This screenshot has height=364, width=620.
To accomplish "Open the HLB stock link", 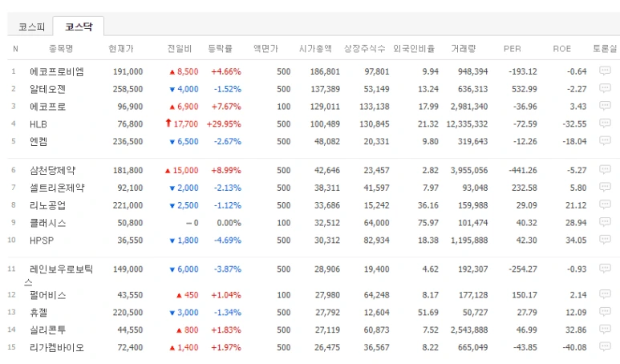I will [38, 124].
